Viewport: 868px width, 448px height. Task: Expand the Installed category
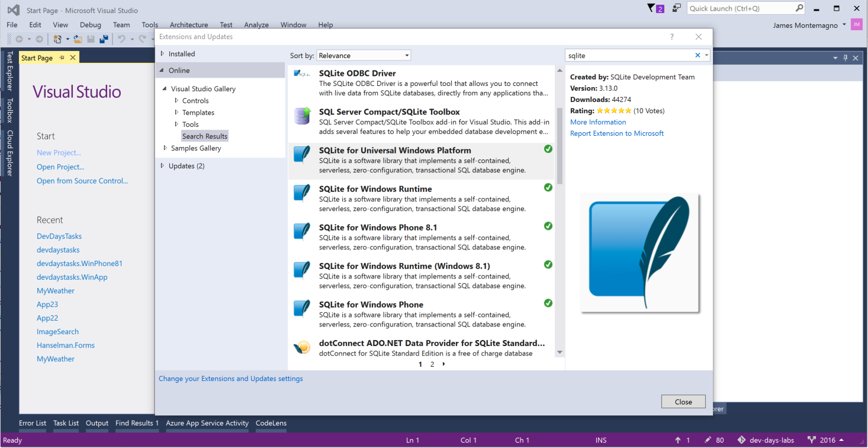(163, 54)
